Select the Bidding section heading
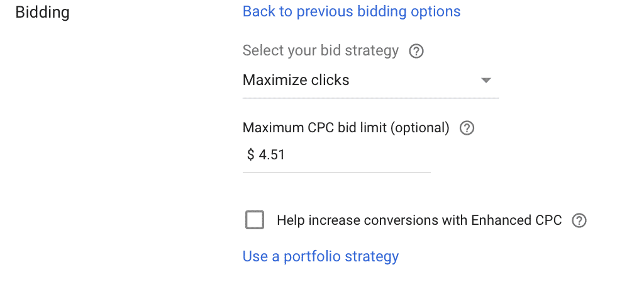644x296 pixels. 42,13
